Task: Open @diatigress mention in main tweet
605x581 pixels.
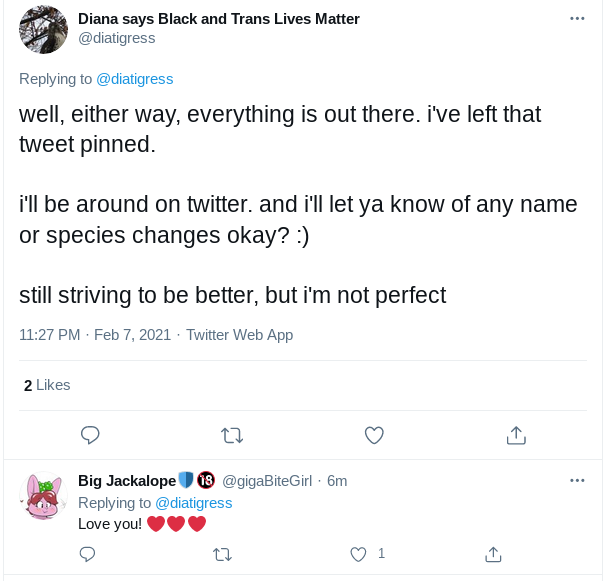Action: tap(135, 79)
